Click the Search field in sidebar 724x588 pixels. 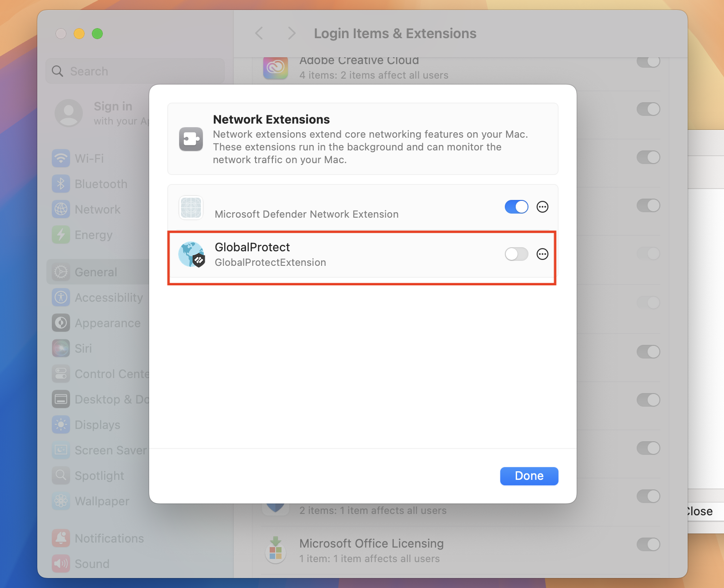pos(135,71)
